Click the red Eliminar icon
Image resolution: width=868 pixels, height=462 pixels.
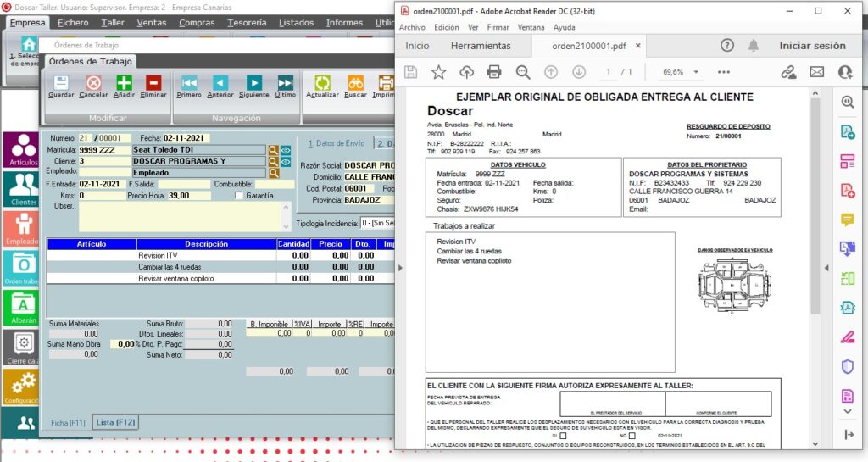point(153,84)
